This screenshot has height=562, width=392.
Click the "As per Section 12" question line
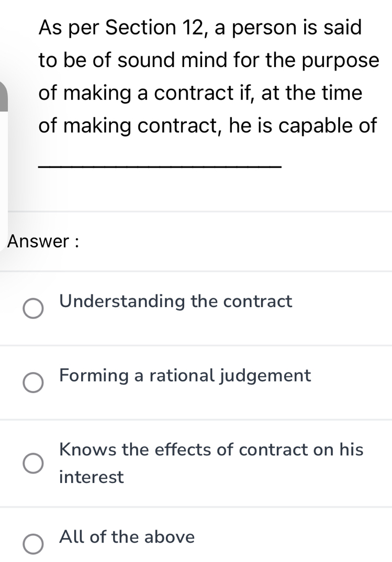pyautogui.click(x=200, y=27)
